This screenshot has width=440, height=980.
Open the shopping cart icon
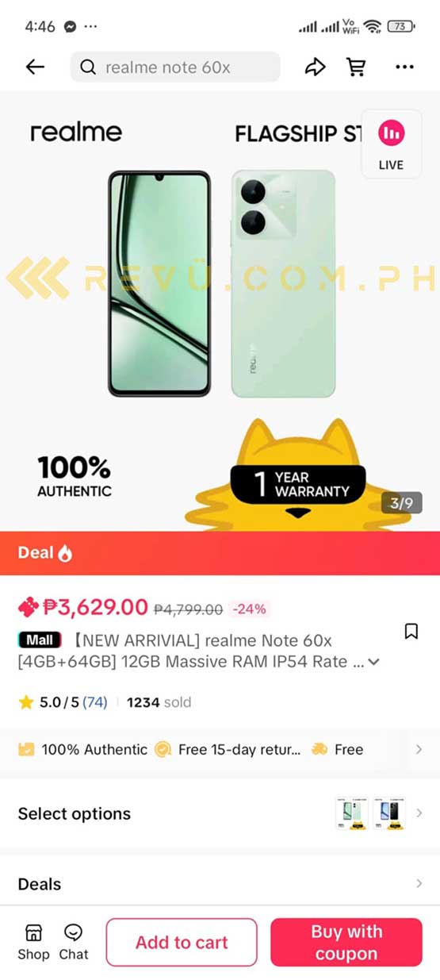click(357, 67)
